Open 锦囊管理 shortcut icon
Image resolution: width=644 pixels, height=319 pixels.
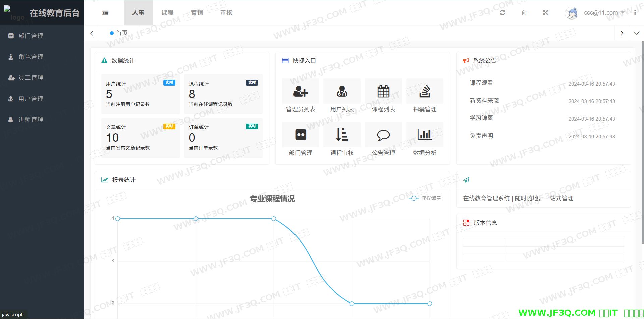click(425, 91)
